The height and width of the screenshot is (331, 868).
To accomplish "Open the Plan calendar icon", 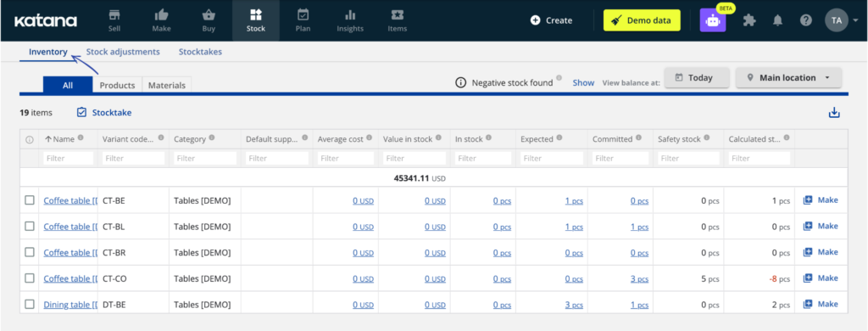I will (x=303, y=14).
